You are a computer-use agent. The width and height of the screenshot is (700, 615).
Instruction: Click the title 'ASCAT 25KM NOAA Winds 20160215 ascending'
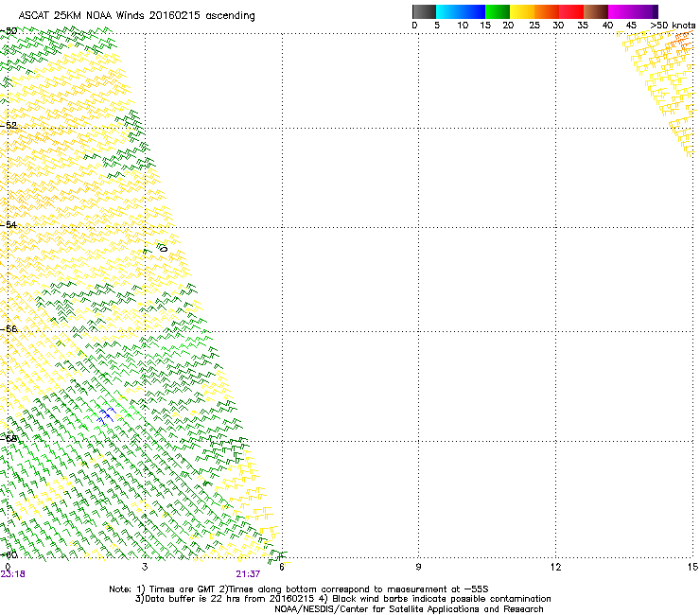tap(136, 16)
